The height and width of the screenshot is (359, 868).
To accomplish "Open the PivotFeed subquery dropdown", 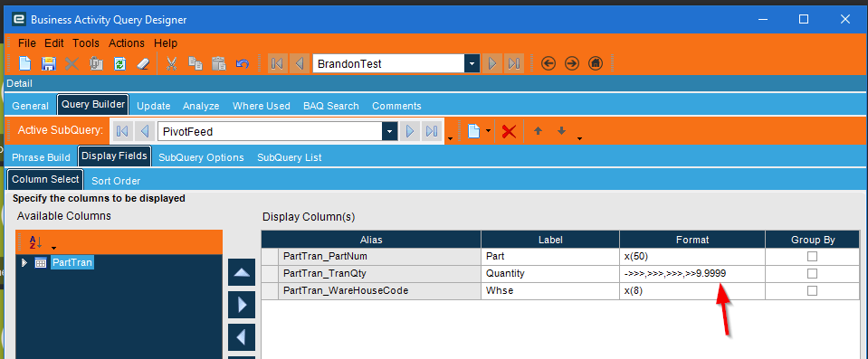I will [390, 132].
